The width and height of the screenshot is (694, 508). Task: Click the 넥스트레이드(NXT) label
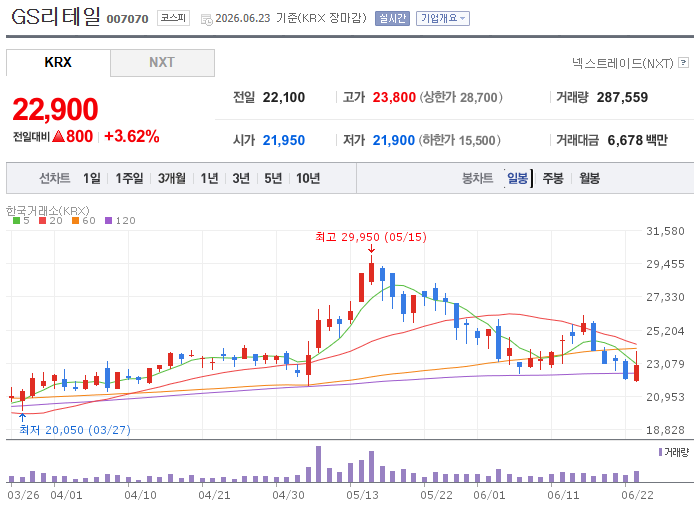(622, 63)
